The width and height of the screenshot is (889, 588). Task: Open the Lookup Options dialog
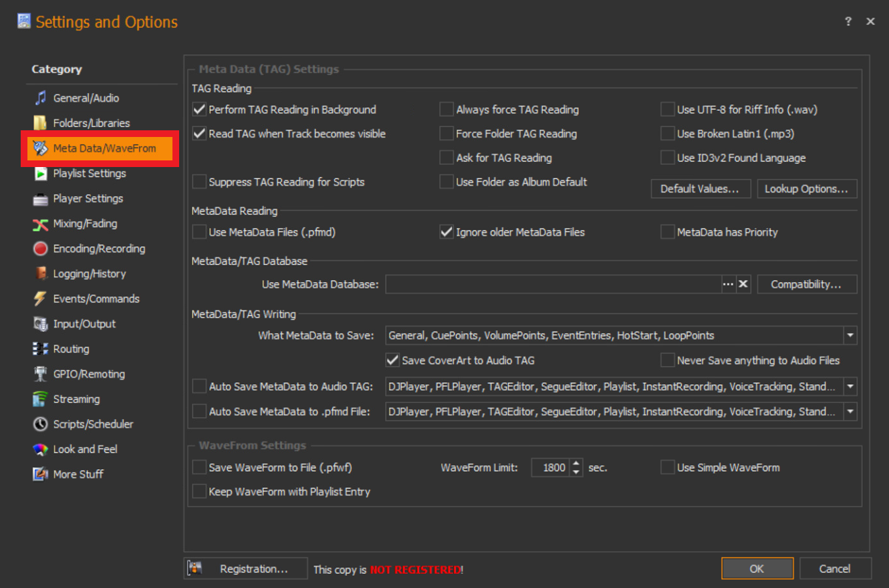806,189
